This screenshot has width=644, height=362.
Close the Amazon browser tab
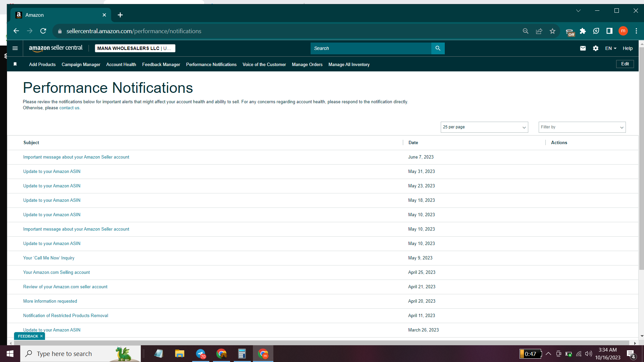point(104,15)
